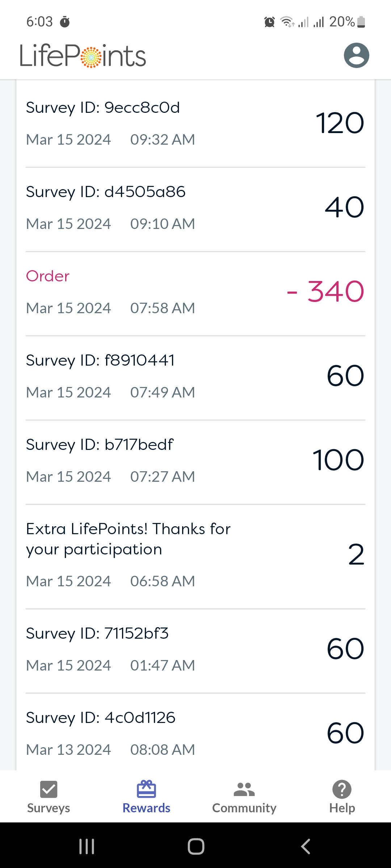
Task: Switch to the Community tab label
Action: pyautogui.click(x=244, y=808)
